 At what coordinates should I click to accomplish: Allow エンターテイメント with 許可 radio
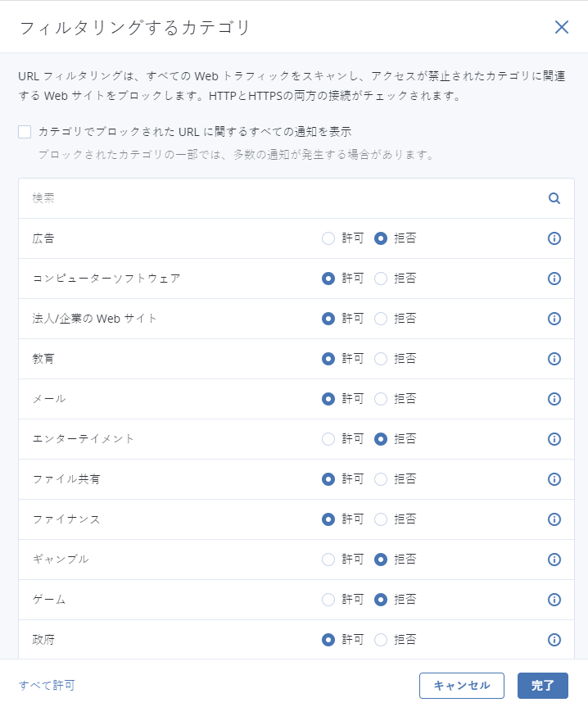[x=328, y=439]
